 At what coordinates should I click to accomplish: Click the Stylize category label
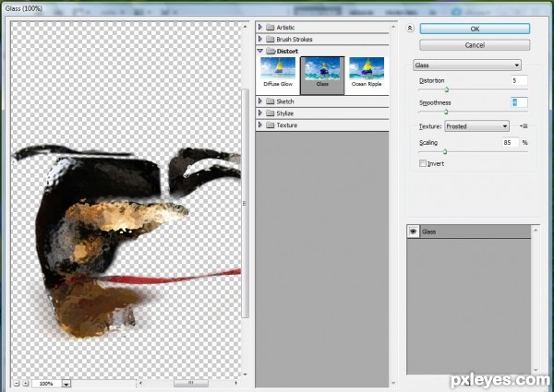point(285,113)
